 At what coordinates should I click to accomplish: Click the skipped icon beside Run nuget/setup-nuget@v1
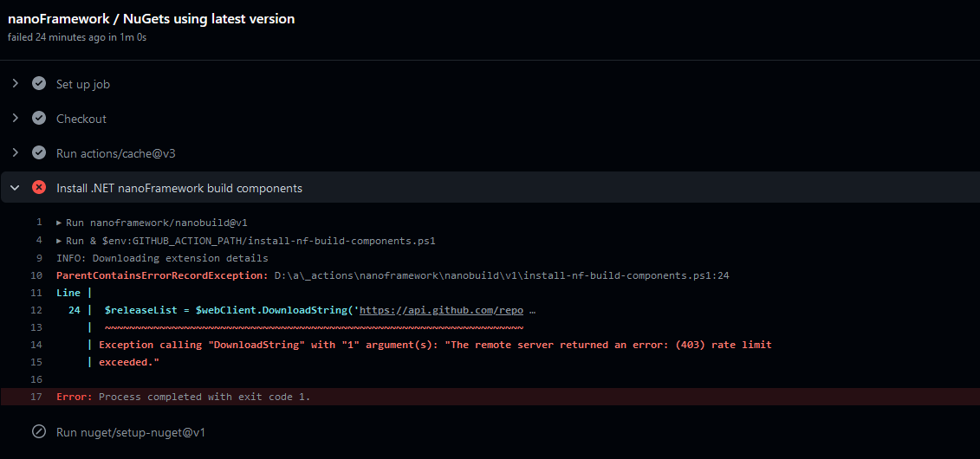[39, 432]
